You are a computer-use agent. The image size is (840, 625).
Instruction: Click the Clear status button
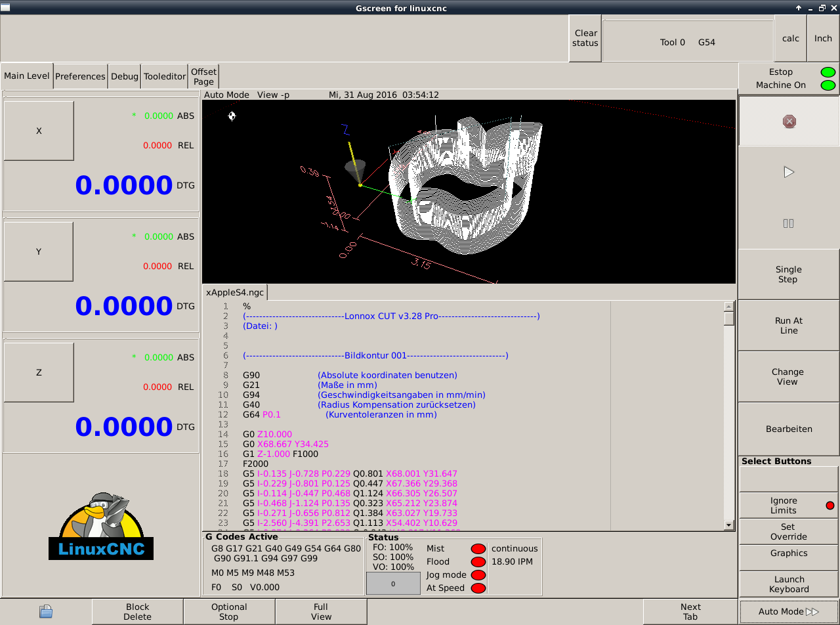[x=585, y=39]
